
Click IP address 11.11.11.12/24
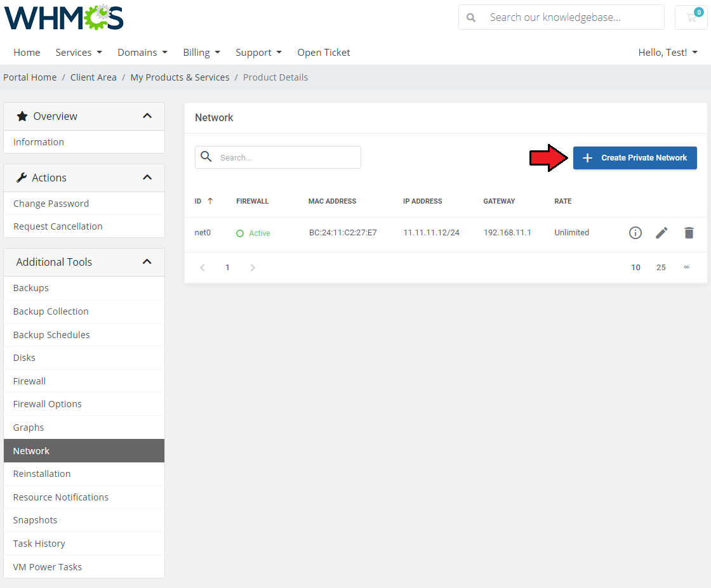[431, 233]
